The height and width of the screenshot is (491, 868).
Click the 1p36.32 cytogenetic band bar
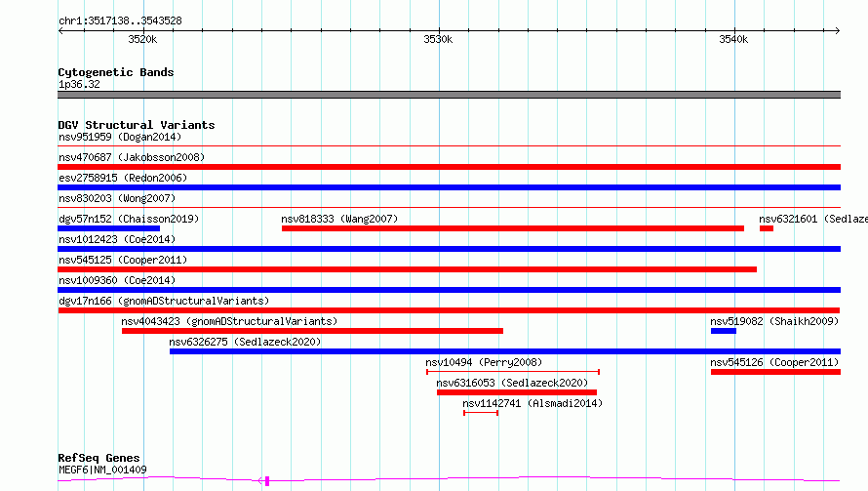[449, 95]
